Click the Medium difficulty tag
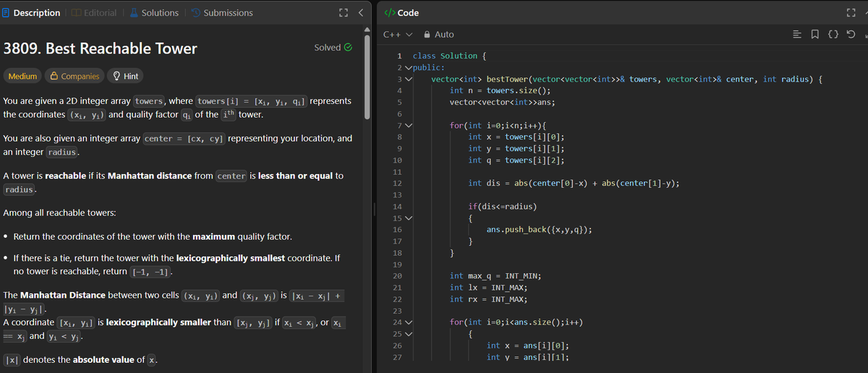The image size is (868, 373). 22,76
